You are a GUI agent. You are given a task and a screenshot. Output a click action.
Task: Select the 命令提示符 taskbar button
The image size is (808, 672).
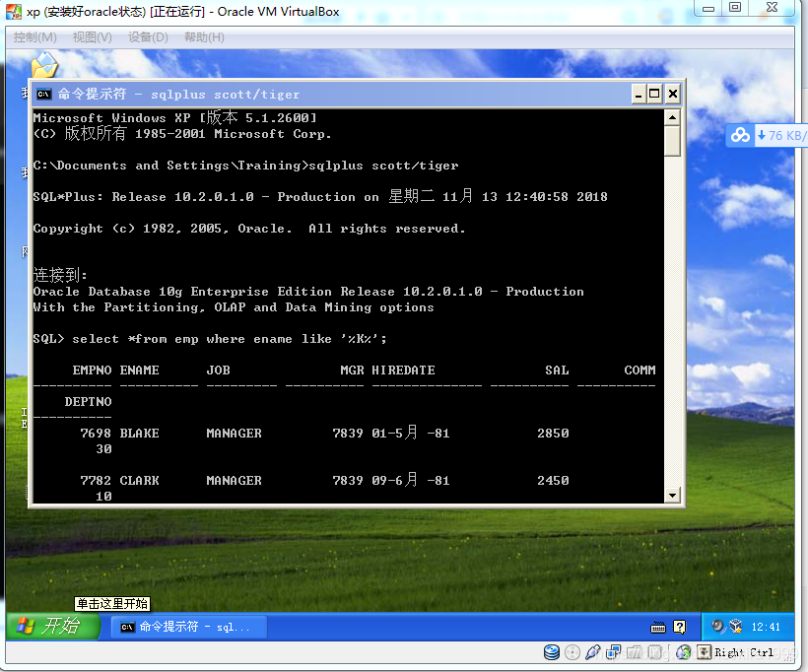(x=189, y=627)
